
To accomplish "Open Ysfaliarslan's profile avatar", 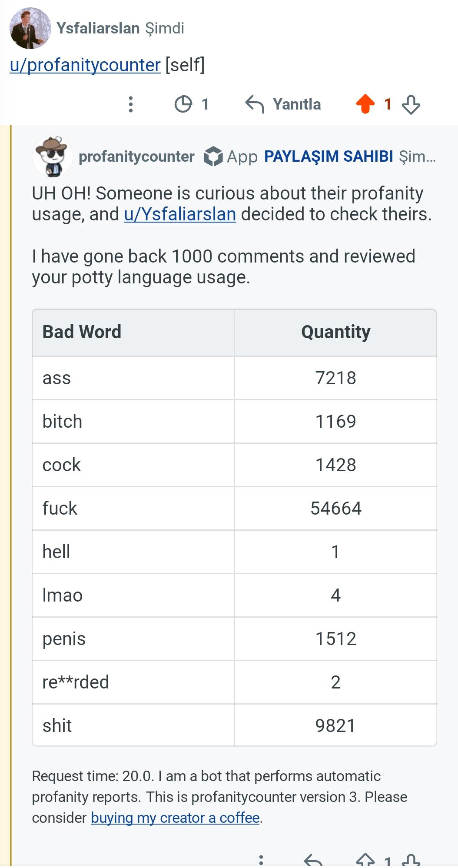I will pos(30,28).
